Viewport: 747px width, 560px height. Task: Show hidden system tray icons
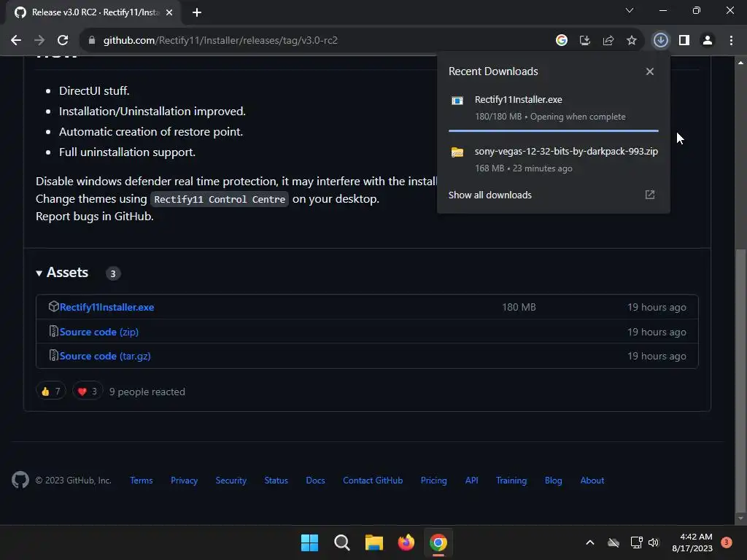(x=589, y=542)
